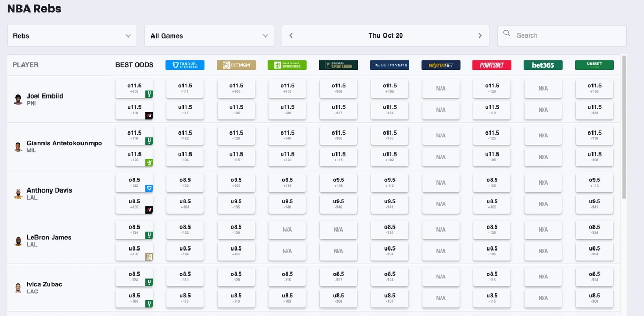Select Anthony Davis over 9.5 at BetMGM
This screenshot has width=644, height=316.
point(236,183)
